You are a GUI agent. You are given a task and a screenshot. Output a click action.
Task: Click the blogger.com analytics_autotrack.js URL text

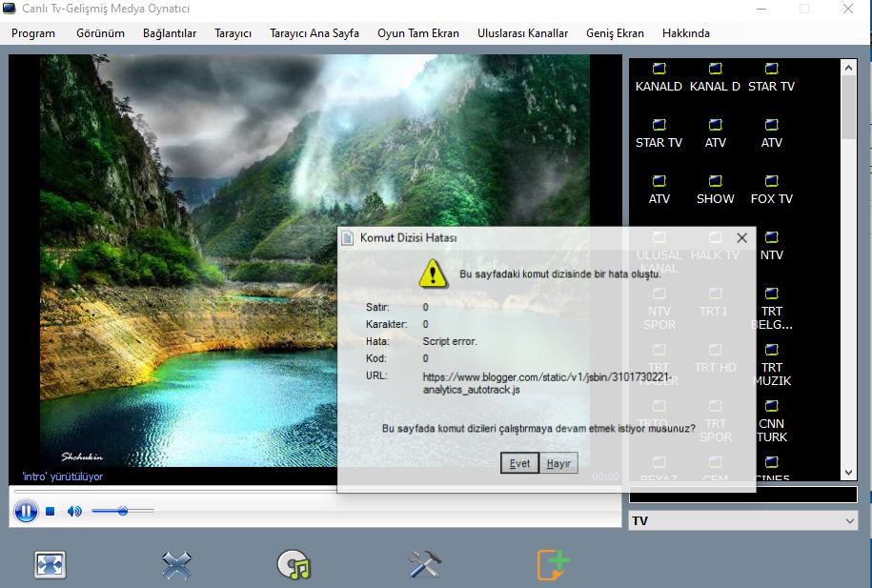[x=547, y=383]
